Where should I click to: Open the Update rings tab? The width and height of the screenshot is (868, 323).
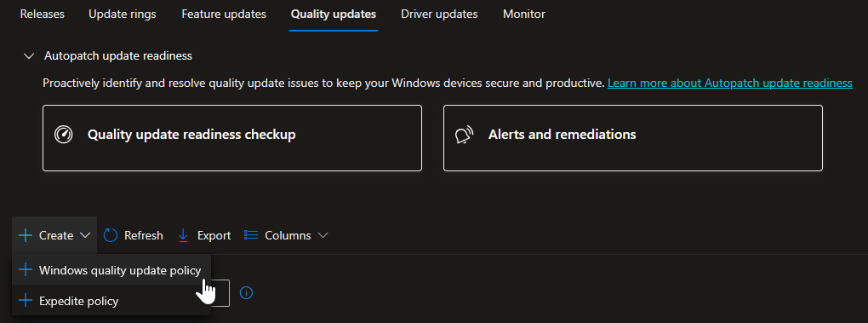[x=123, y=14]
